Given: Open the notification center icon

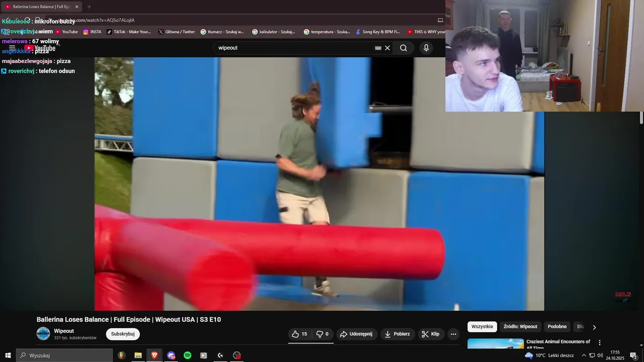Looking at the screenshot, I should 634,355.
